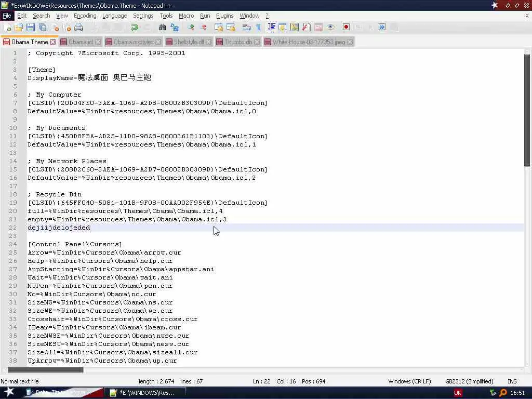
Task: Switch to the Obama.icl tab
Action: click(81, 42)
